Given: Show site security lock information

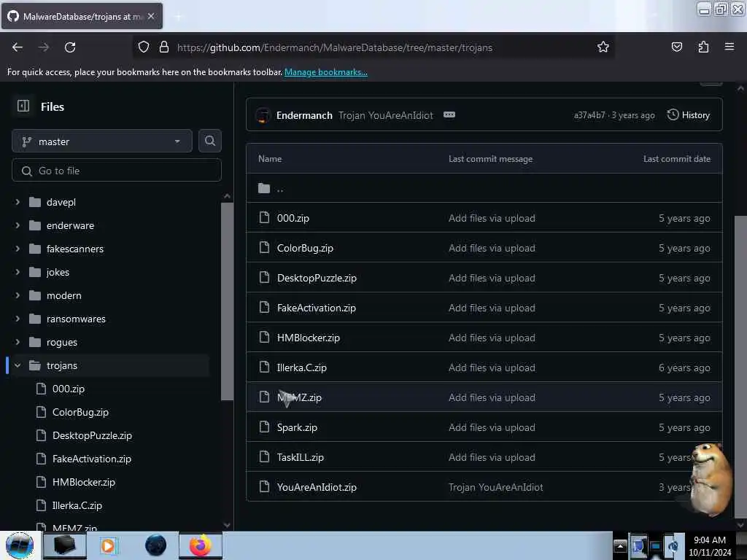Looking at the screenshot, I should click(x=164, y=47).
